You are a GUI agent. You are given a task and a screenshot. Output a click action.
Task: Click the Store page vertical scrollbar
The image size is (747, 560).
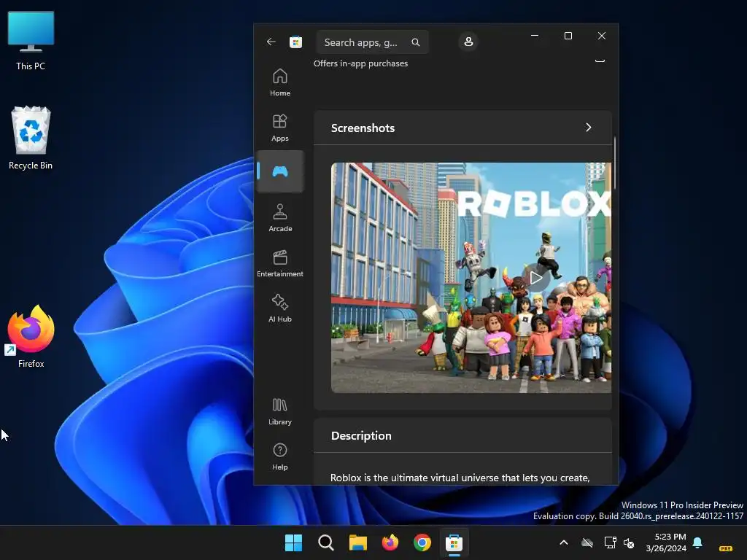615,163
